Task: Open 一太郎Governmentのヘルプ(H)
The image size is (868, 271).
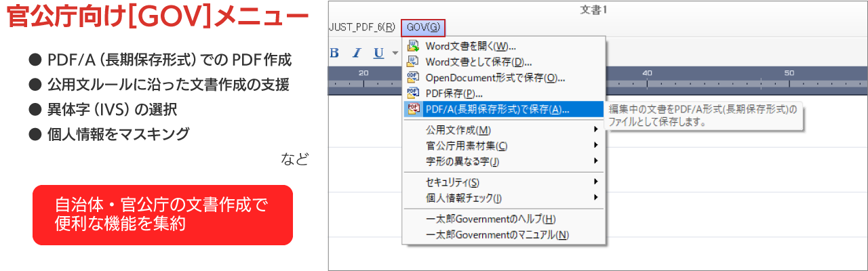Action: coord(503,219)
